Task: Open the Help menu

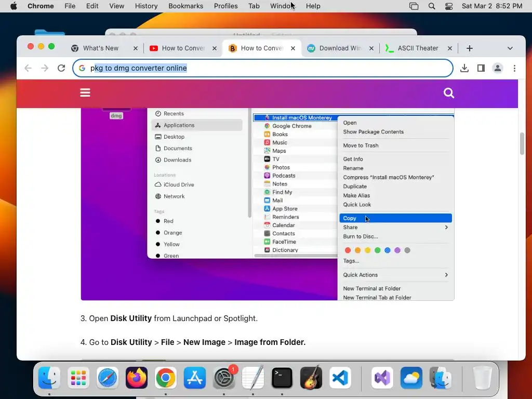Action: click(313, 6)
